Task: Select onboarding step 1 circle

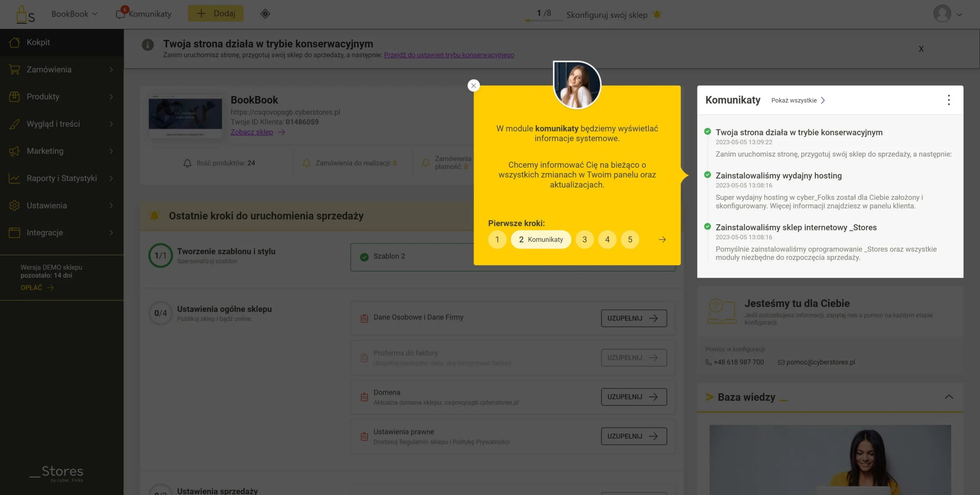Action: 497,239
